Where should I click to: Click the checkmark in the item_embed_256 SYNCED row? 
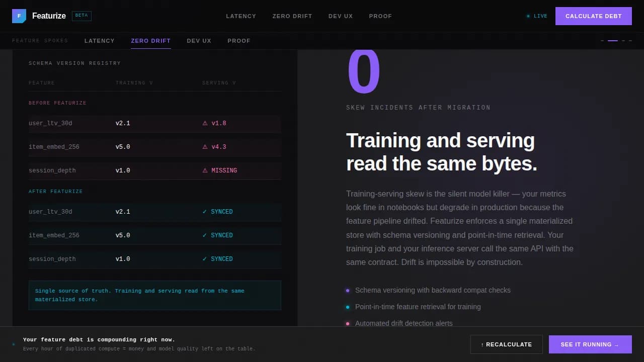[x=204, y=235]
